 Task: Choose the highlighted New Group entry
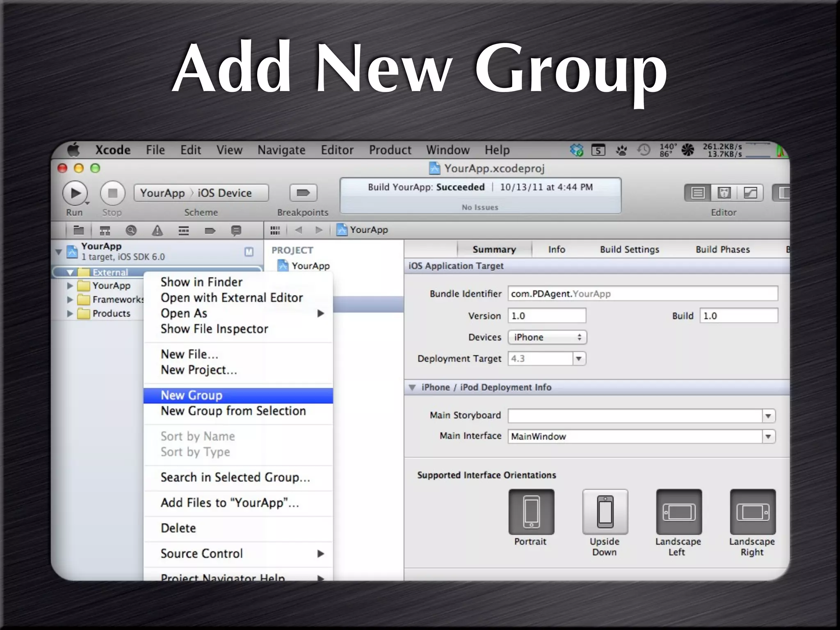(238, 395)
